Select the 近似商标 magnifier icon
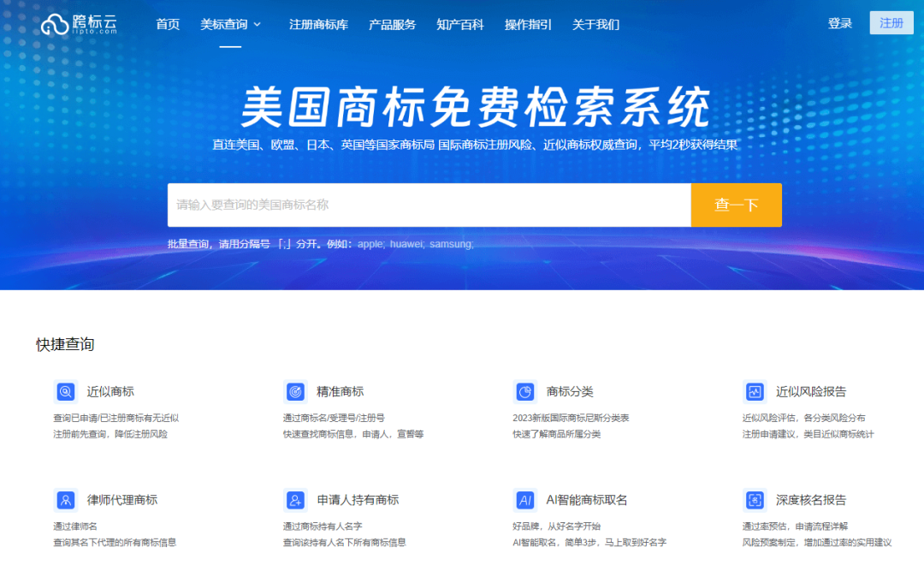Screen dimensions: 924x583 click(x=65, y=391)
